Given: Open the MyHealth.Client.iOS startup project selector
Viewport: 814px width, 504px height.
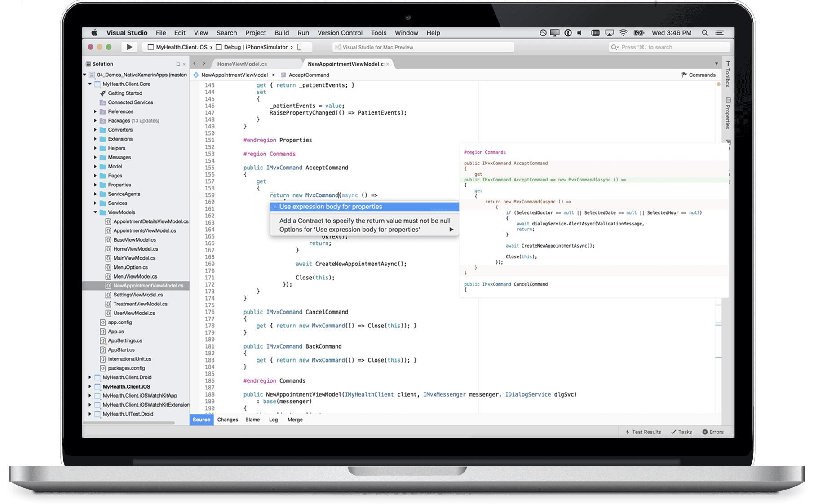Looking at the screenshot, I should (x=177, y=47).
